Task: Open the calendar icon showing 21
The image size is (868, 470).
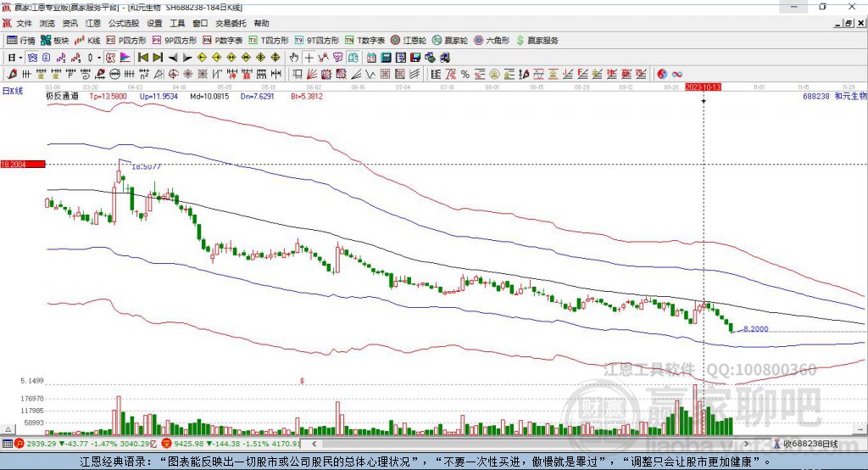Action: (x=371, y=58)
